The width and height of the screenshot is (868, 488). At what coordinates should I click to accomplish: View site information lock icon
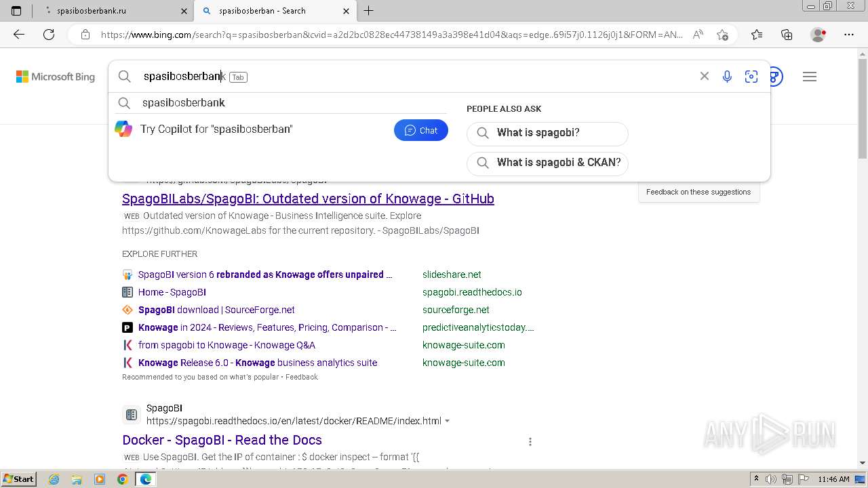pyautogui.click(x=85, y=35)
